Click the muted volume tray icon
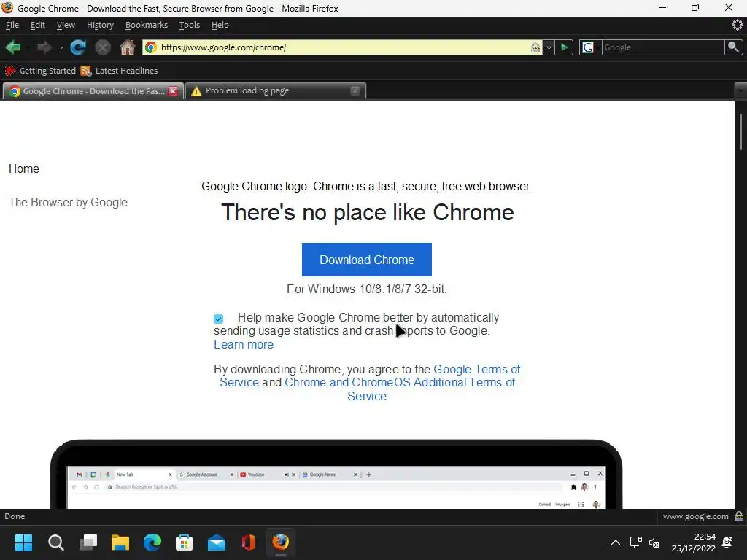The height and width of the screenshot is (560, 747). 654,542
